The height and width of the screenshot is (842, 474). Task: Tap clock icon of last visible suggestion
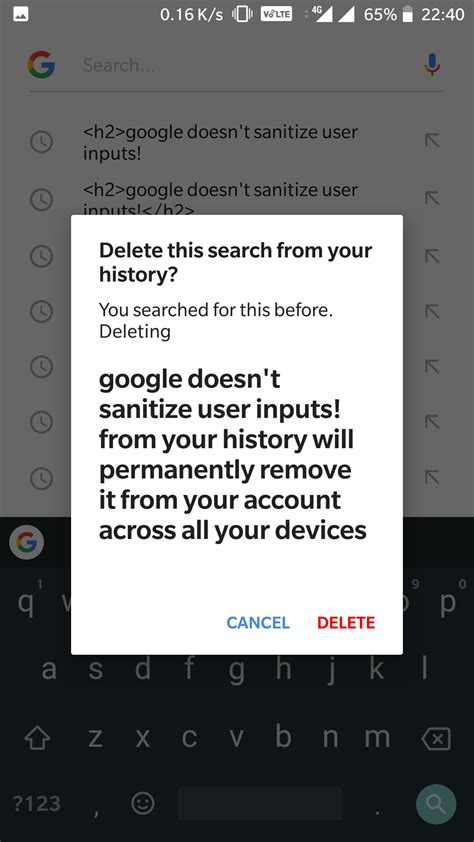pos(41,478)
